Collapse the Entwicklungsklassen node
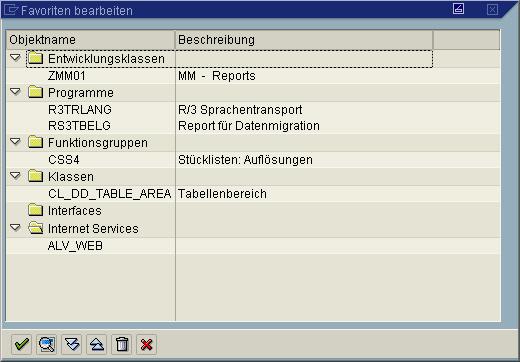 [15, 58]
